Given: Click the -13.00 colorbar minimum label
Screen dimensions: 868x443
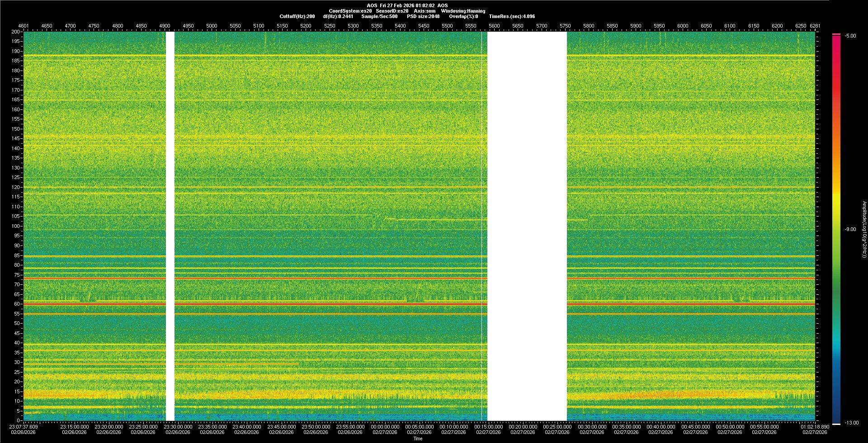Looking at the screenshot, I should (x=851, y=423).
